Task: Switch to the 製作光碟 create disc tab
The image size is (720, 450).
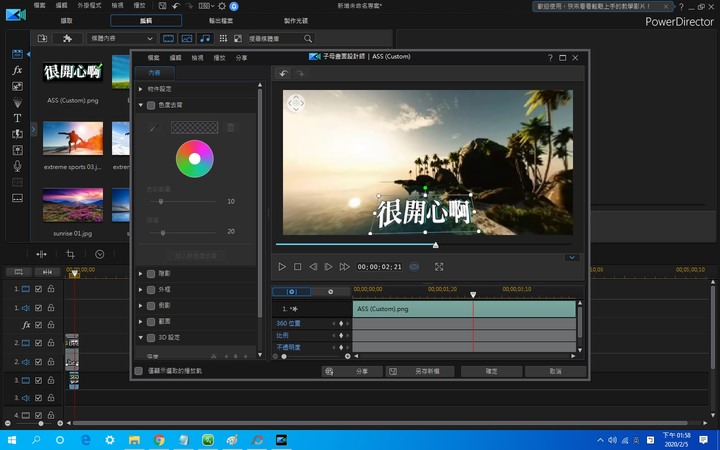Action: tap(296, 21)
